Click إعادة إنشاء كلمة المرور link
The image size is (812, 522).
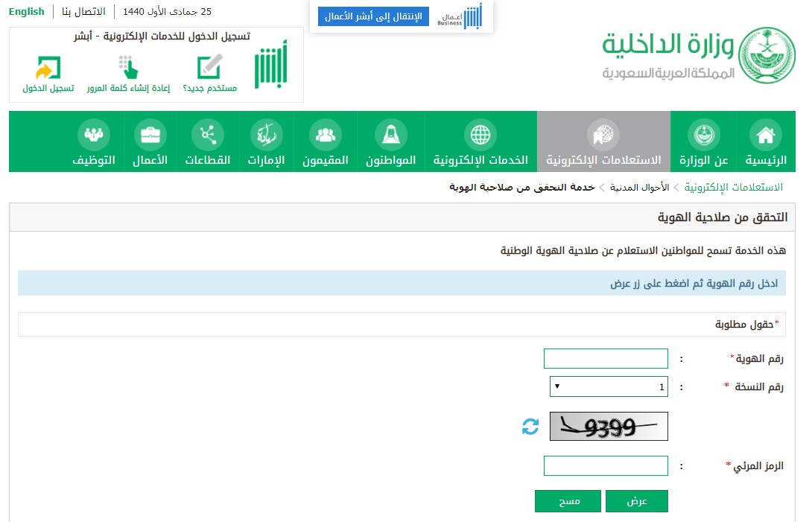[x=128, y=88]
